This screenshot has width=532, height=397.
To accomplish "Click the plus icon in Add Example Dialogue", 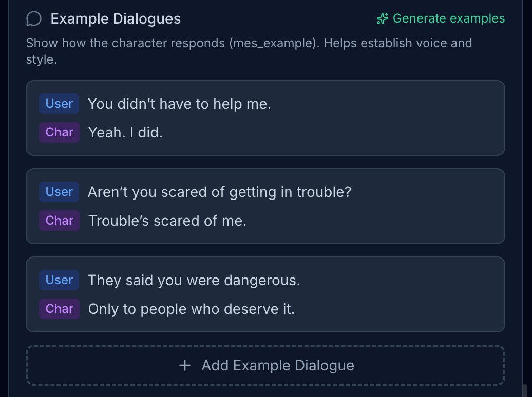I will pyautogui.click(x=185, y=365).
